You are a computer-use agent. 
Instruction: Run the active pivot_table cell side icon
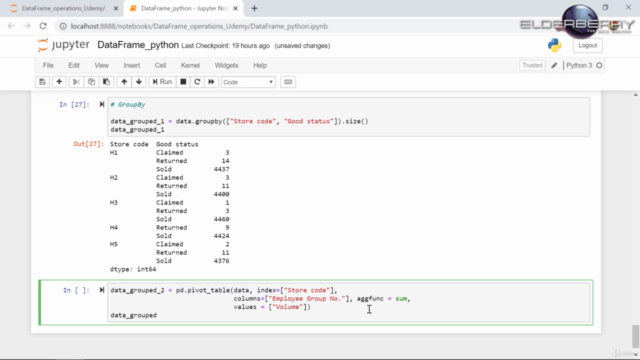[102, 290]
